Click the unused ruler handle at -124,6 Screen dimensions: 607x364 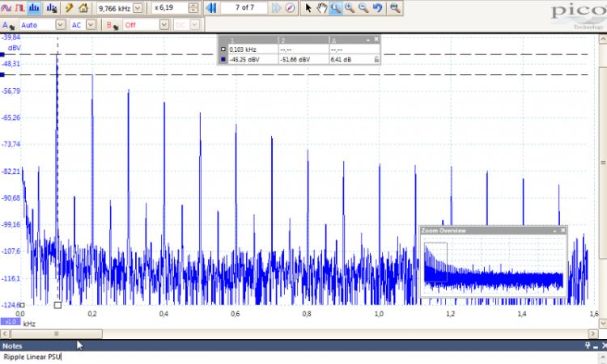[22, 305]
